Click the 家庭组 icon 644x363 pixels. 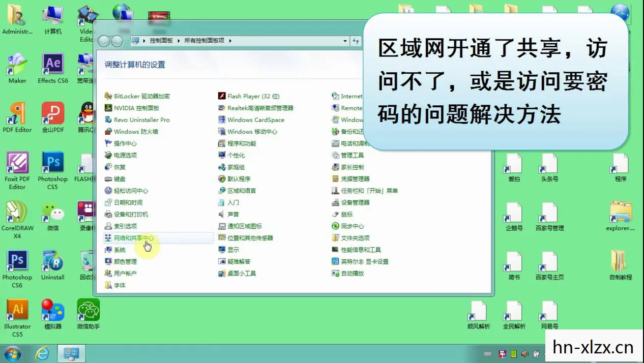pos(222,167)
